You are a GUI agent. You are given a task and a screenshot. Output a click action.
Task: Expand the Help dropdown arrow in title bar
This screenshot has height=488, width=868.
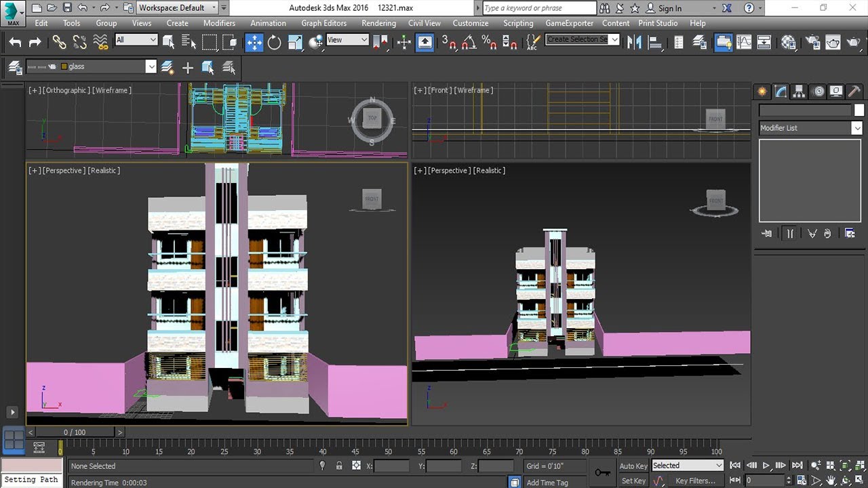[x=759, y=8]
